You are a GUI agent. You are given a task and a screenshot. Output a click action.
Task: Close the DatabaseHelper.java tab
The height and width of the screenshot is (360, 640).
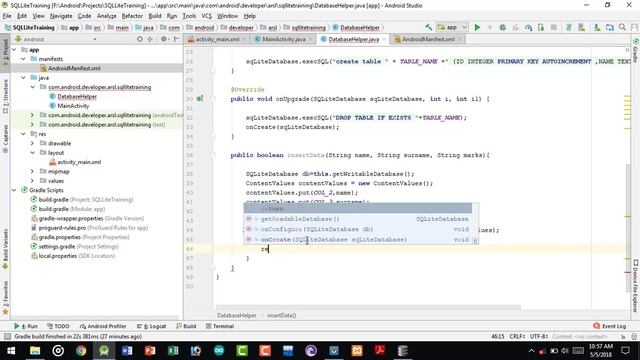(x=384, y=40)
